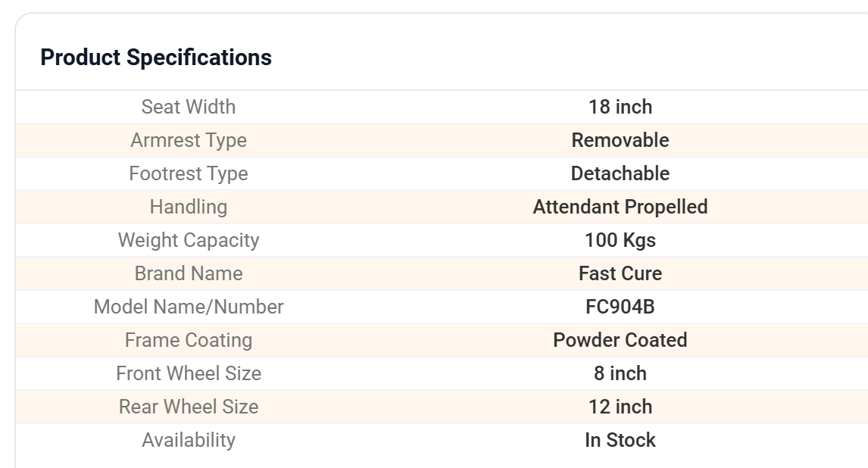Select the Removable armrest value

click(x=620, y=140)
